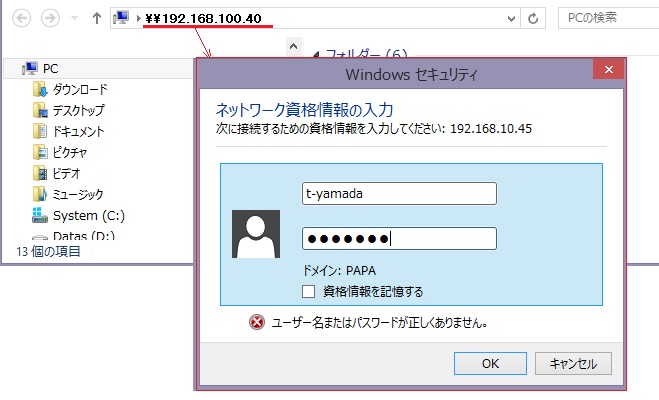The width and height of the screenshot is (659, 400).
Task: Click the red error icon
Action: pos(257,323)
